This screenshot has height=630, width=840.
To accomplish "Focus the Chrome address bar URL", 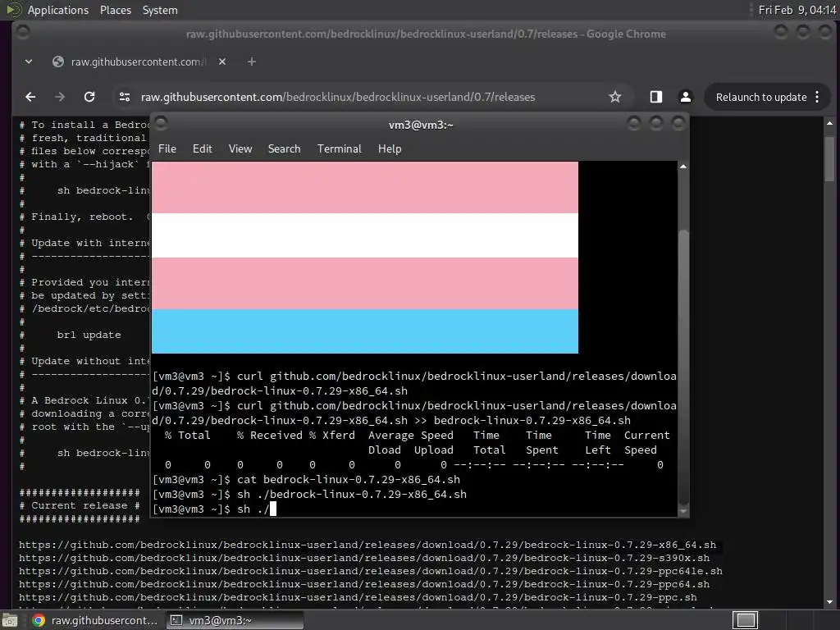I will 338,97.
